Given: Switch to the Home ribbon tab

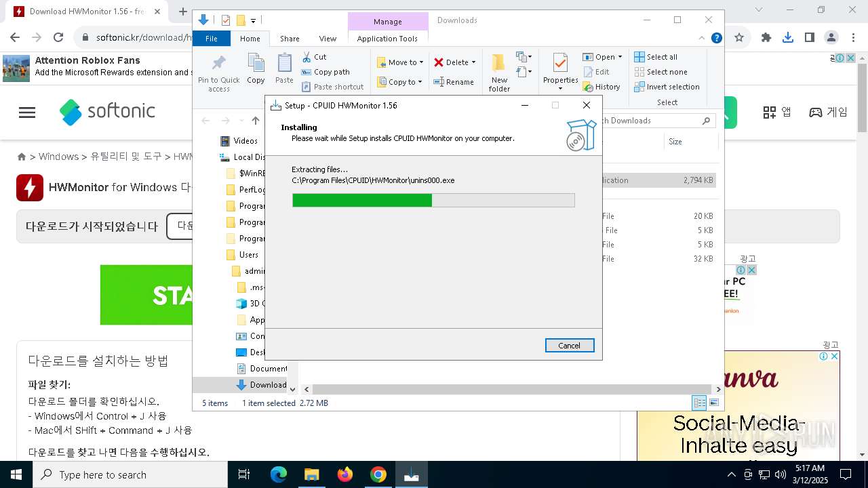Looking at the screenshot, I should 250,39.
